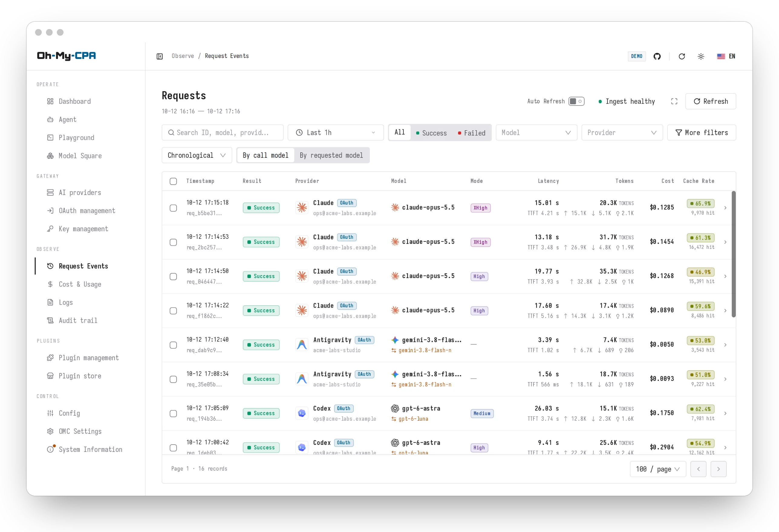Image resolution: width=779 pixels, height=532 pixels.
Task: Select the req_194b36 row checkbox
Action: pos(173,414)
